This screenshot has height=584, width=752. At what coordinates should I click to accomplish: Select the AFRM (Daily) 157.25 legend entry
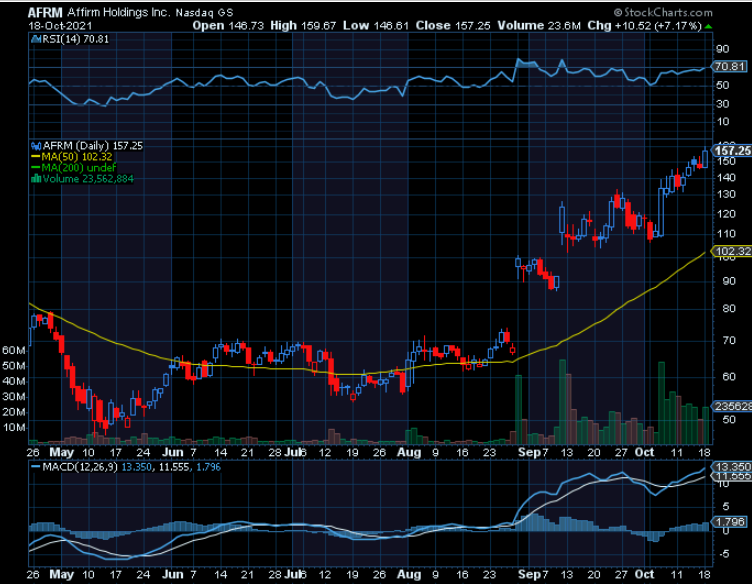93,146
